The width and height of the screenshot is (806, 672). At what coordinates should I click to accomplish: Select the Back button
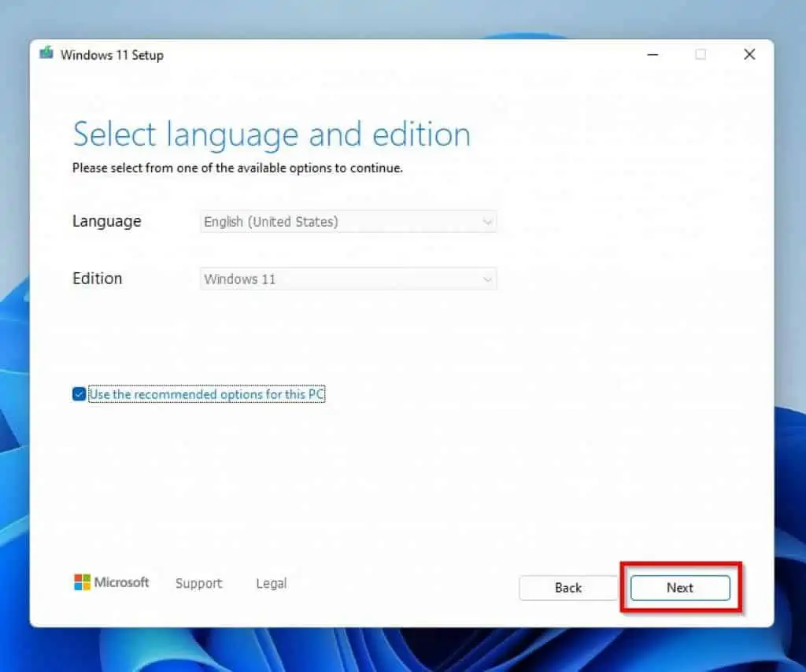click(x=568, y=588)
